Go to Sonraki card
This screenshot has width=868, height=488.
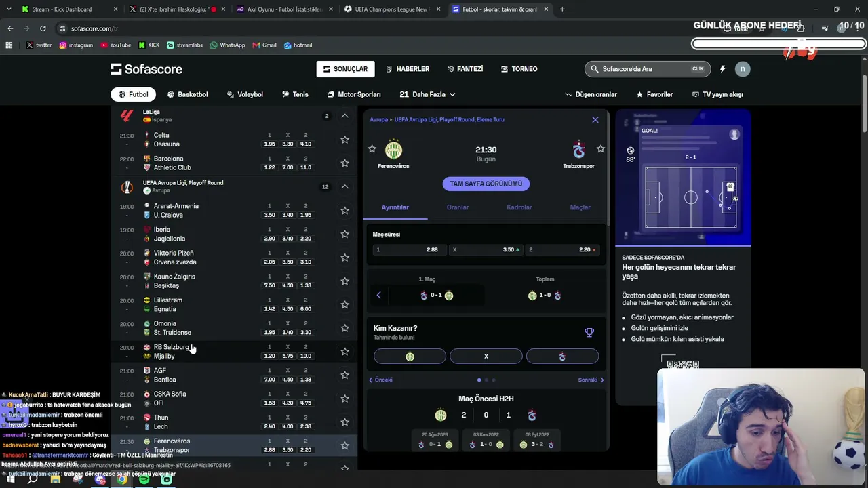coord(591,380)
